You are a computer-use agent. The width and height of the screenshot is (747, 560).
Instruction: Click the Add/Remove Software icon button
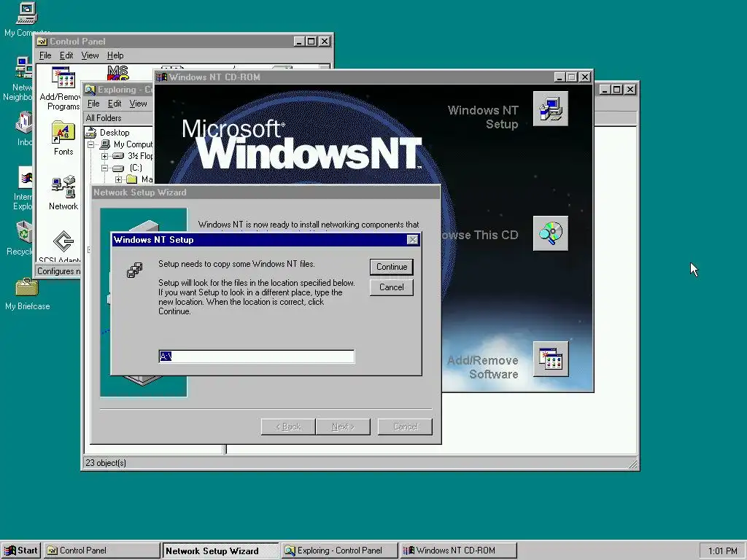(550, 359)
